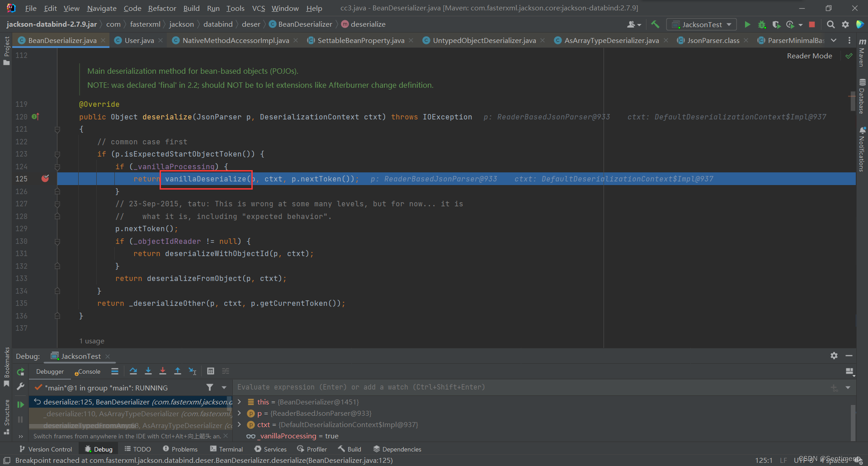
Task: Run JacksonTest with coverage
Action: (x=776, y=24)
